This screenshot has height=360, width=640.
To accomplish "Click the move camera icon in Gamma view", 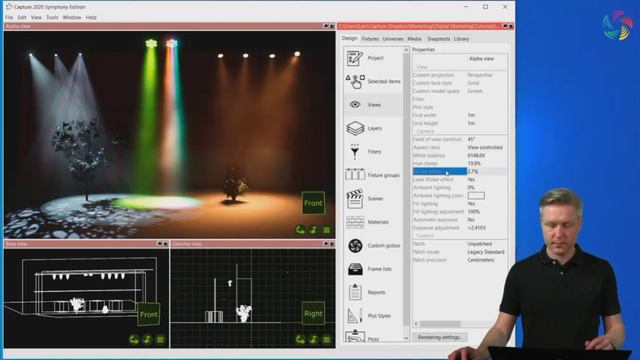I will (313, 340).
